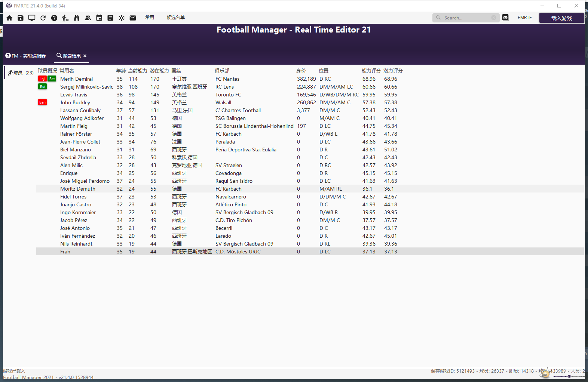This screenshot has width=588, height=382.
Task: Click the monitor display icon
Action: [x=32, y=18]
